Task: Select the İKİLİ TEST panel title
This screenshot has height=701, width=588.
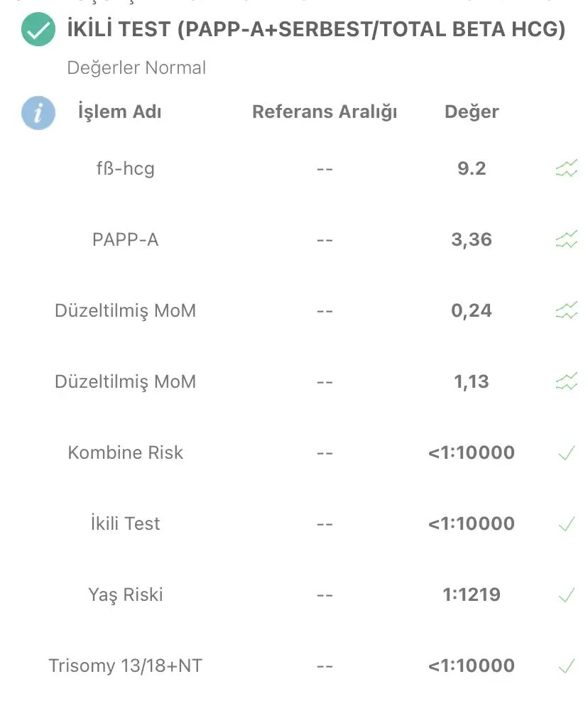Action: coord(316,30)
